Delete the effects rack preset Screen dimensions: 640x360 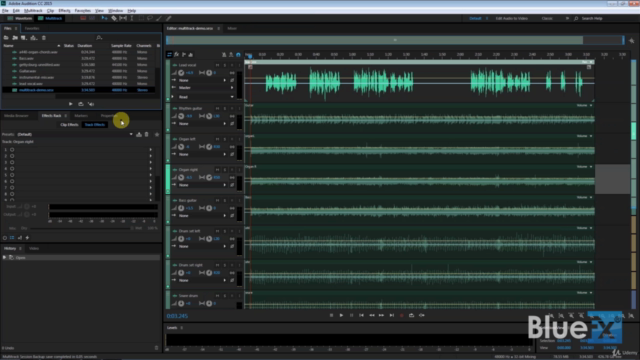pos(147,134)
